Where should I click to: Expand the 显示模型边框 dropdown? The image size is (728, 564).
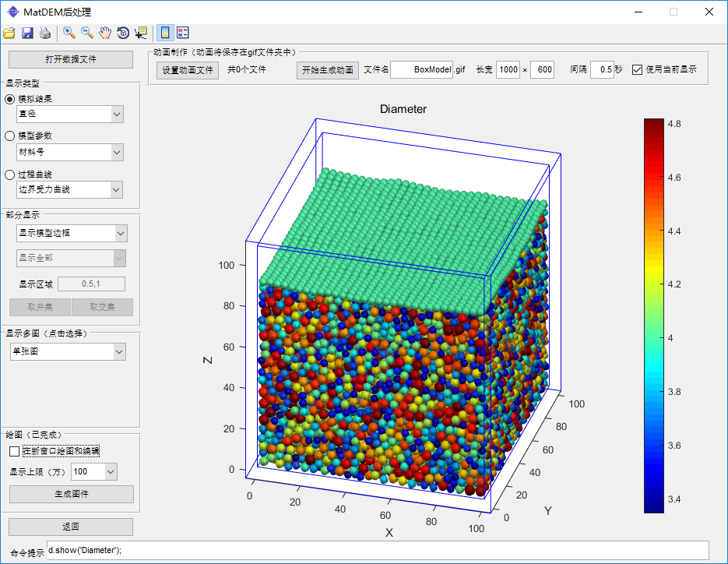[120, 233]
